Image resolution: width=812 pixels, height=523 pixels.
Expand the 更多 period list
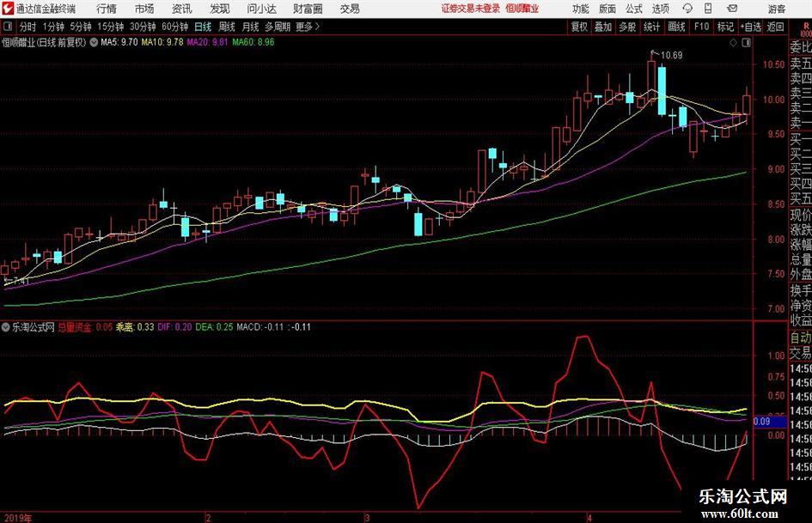point(308,27)
